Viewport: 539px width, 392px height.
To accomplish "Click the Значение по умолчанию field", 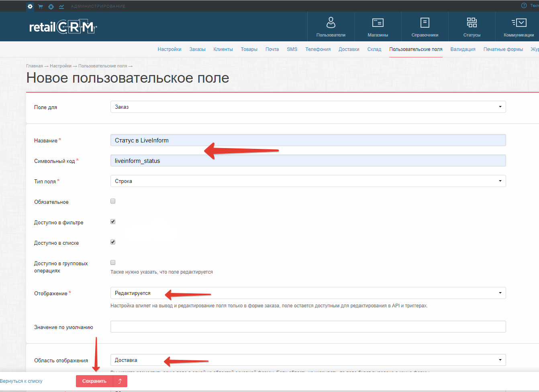I will click(308, 327).
